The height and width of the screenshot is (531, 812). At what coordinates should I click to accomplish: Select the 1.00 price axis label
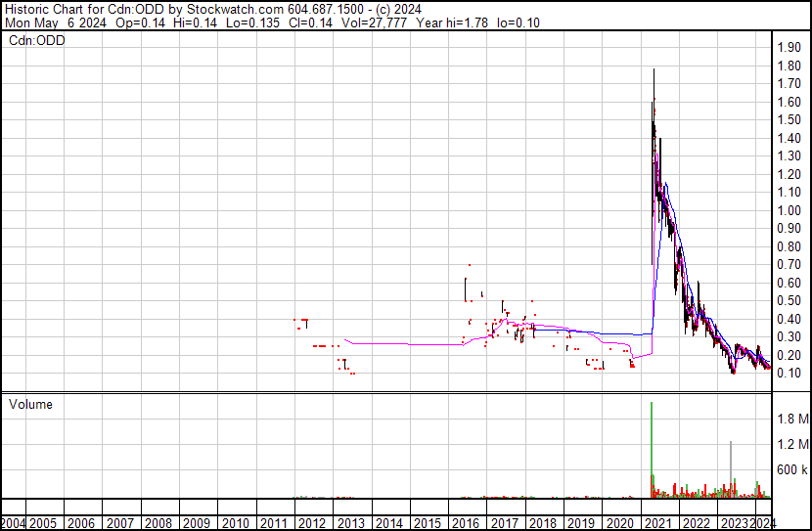pos(789,210)
